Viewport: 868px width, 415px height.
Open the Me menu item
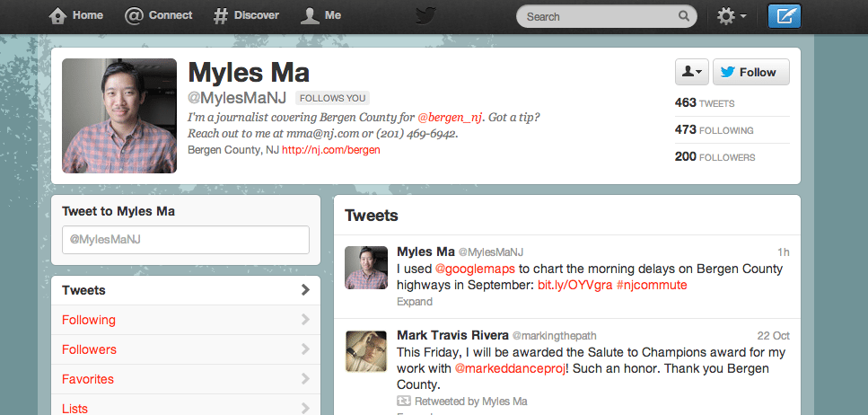[320, 15]
